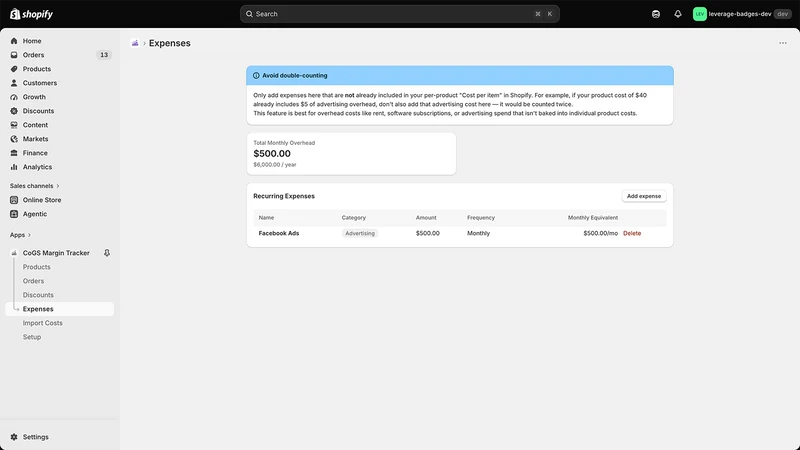The width and height of the screenshot is (800, 450).
Task: Open CoGS Margin Tracker Orders subpage
Action: 33,281
